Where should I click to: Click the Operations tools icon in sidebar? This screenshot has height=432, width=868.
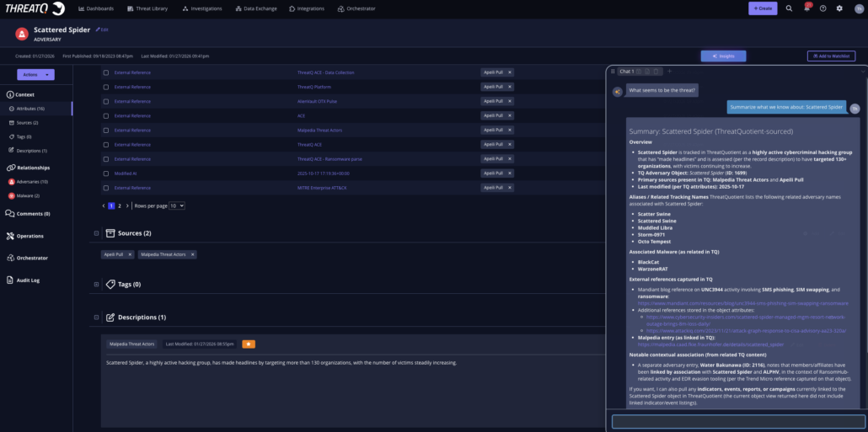pyautogui.click(x=10, y=236)
